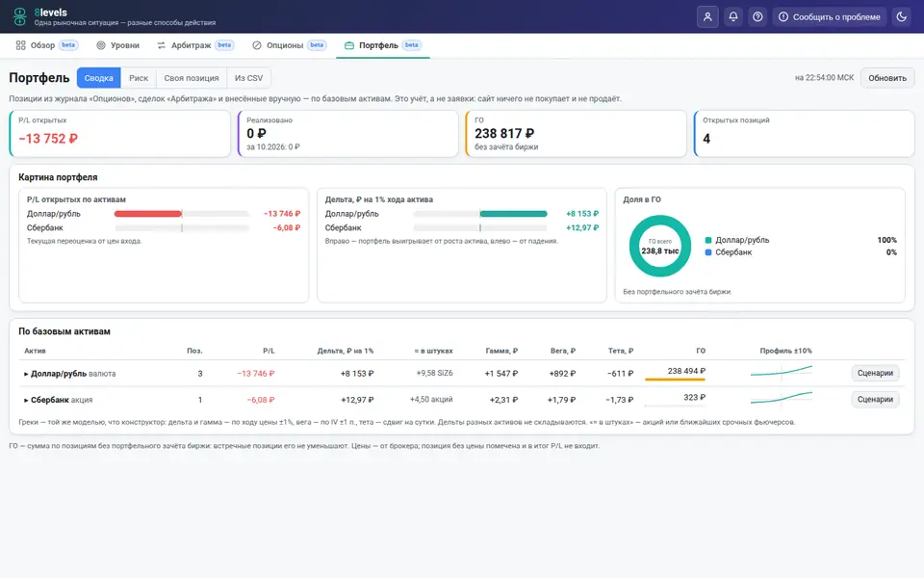The image size is (924, 578).
Task: Expand the Доллар/рубль row
Action: click(26, 374)
